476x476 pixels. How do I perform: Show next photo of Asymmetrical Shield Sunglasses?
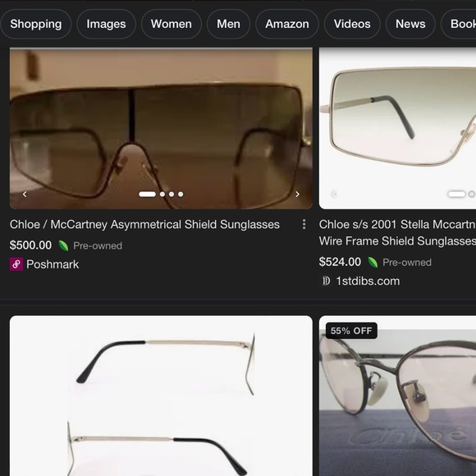coord(297,195)
